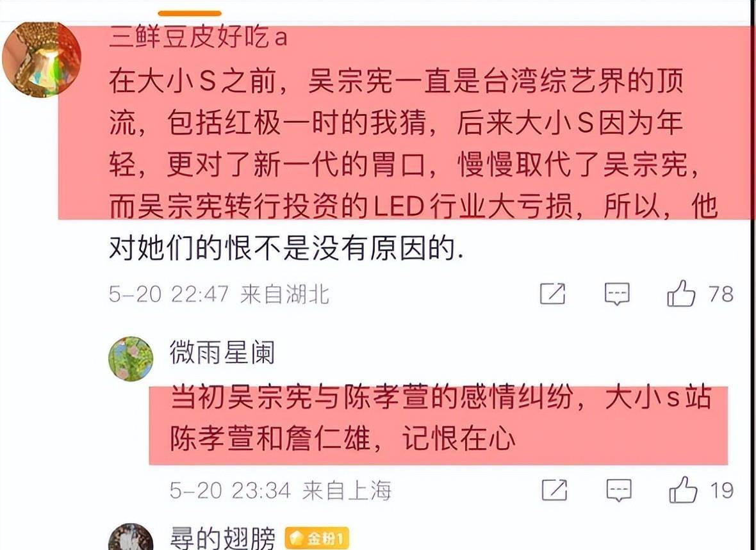This screenshot has width=756, height=550.
Task: Open reply box on the 78-like comment
Action: pos(617,293)
